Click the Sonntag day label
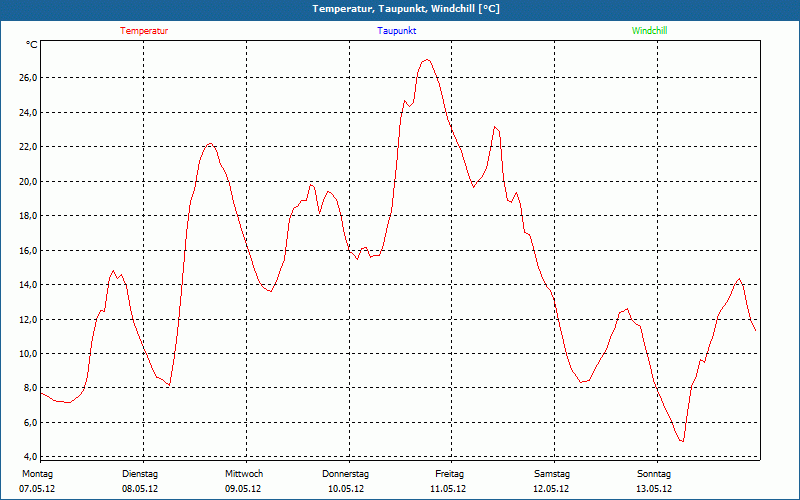Viewport: 800px width, 500px height. (654, 474)
